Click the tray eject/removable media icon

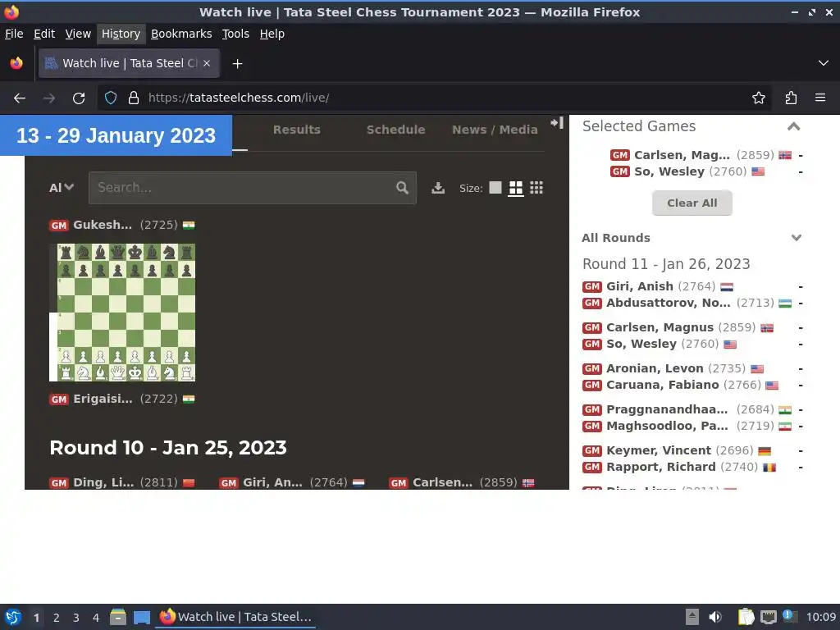pyautogui.click(x=692, y=617)
